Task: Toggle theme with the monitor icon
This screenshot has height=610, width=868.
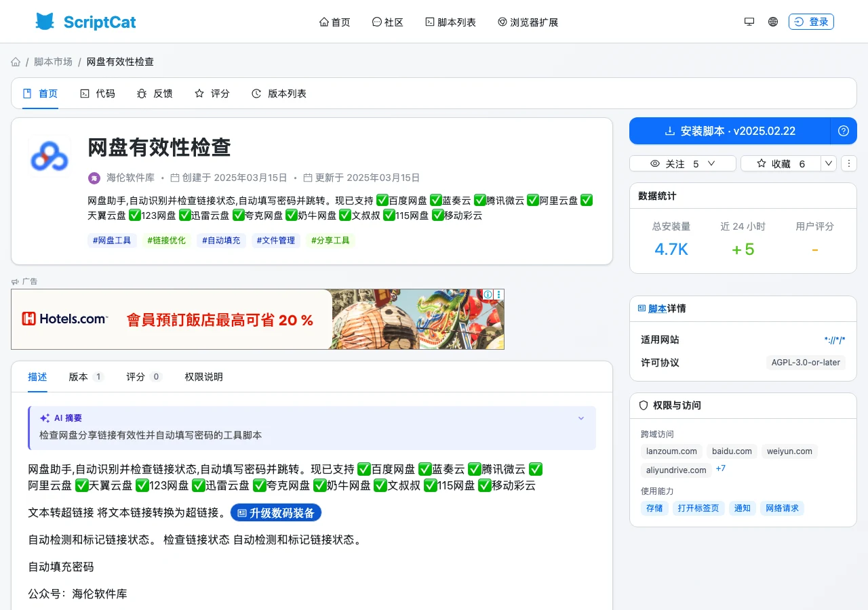Action: 749,22
